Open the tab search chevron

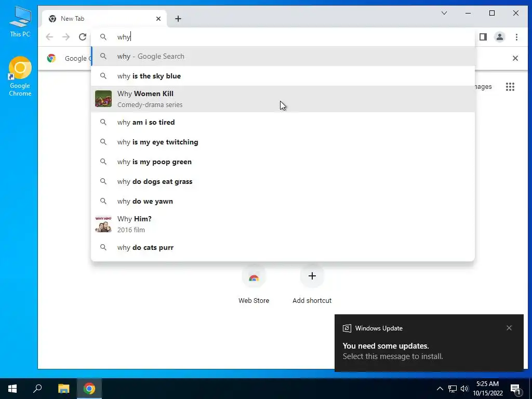click(x=444, y=13)
